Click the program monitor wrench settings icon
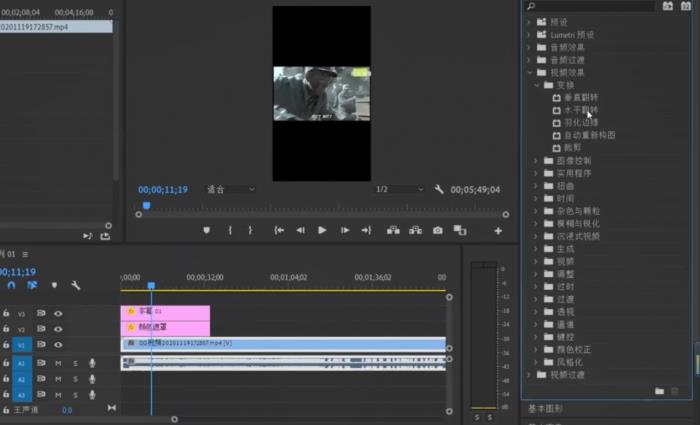This screenshot has width=700, height=425. (x=439, y=189)
